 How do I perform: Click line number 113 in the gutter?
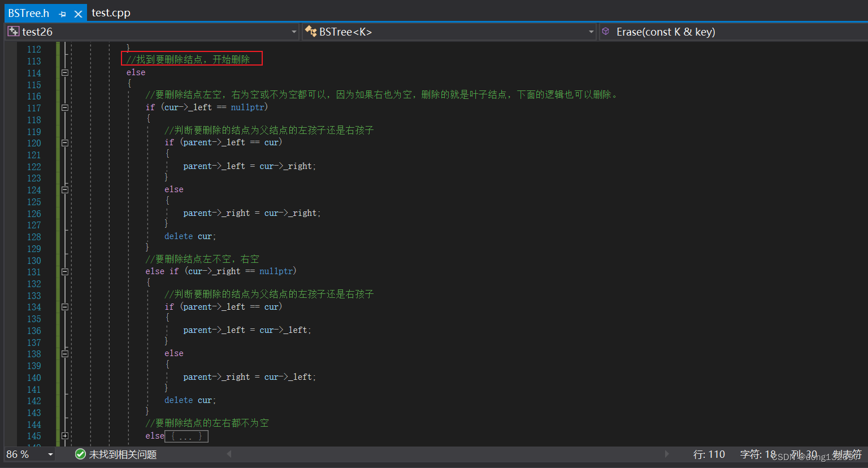[x=34, y=61]
